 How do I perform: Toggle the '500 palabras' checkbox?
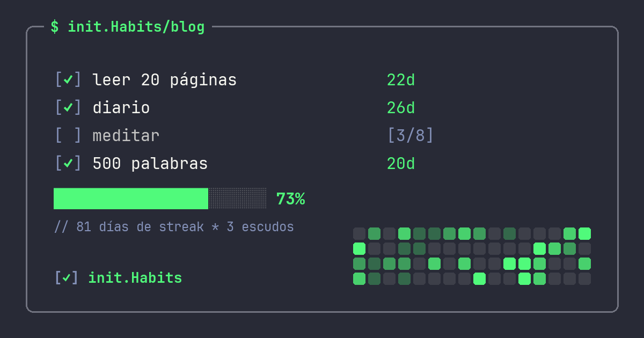[x=68, y=164]
